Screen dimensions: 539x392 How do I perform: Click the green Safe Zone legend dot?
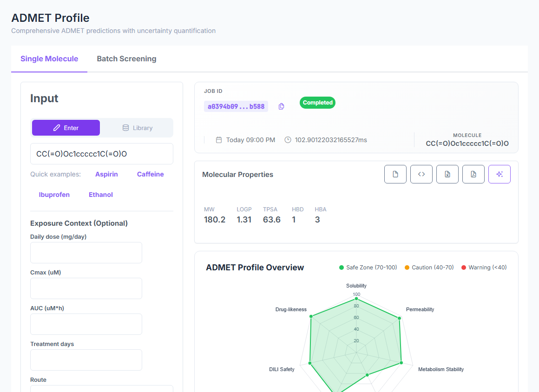[342, 268]
